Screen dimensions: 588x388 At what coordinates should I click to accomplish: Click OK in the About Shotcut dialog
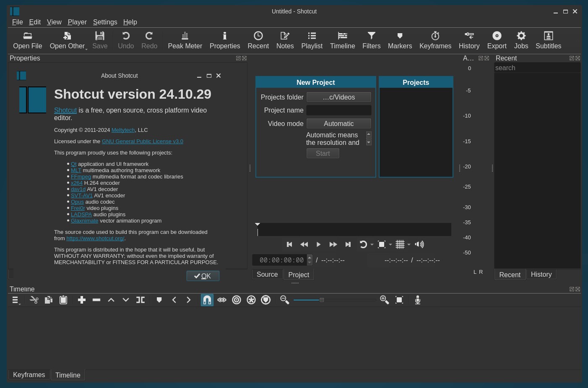click(x=203, y=276)
